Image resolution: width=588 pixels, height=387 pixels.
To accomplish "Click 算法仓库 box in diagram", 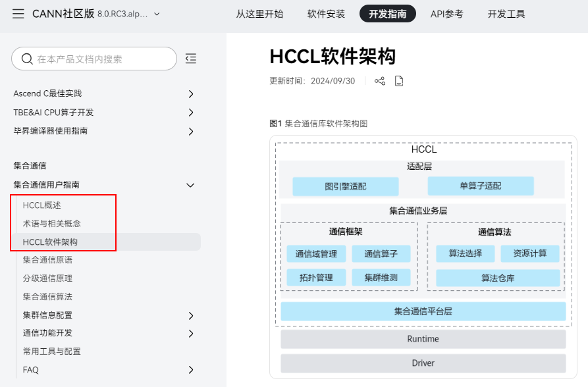I will pos(498,278).
